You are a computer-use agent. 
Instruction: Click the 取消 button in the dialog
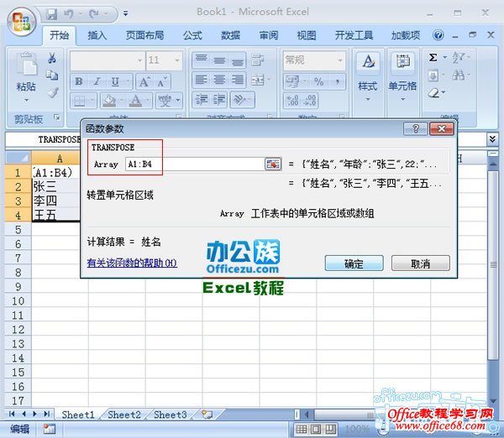(x=421, y=263)
